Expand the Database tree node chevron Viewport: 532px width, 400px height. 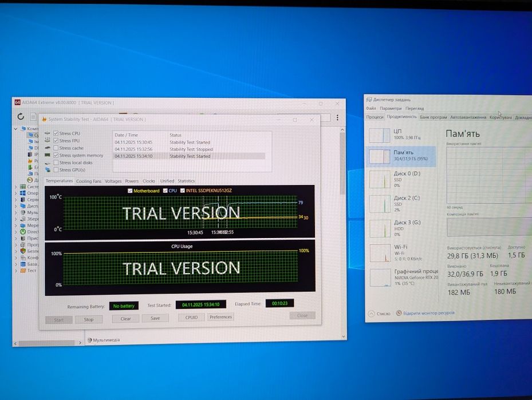click(15, 264)
